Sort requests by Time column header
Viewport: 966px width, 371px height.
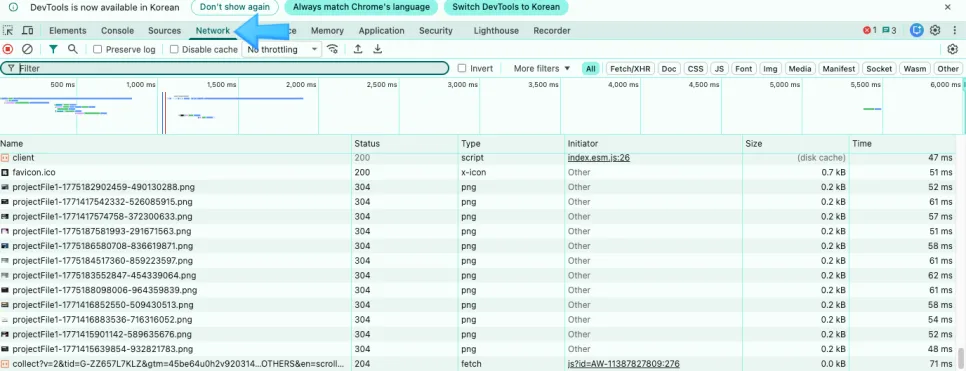coord(903,144)
